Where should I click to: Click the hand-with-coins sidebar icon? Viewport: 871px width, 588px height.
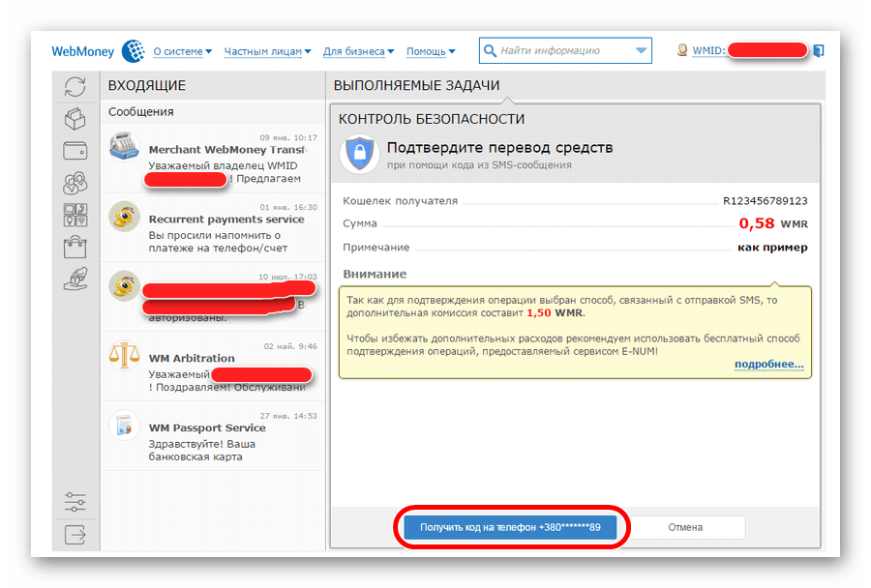[x=75, y=279]
